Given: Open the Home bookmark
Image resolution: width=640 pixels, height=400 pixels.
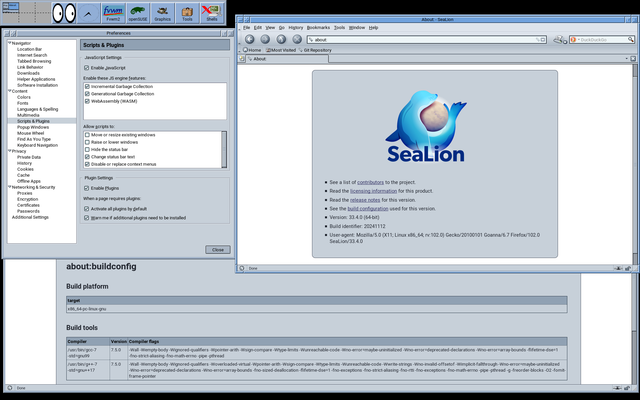Looking at the screenshot, I should 252,50.
